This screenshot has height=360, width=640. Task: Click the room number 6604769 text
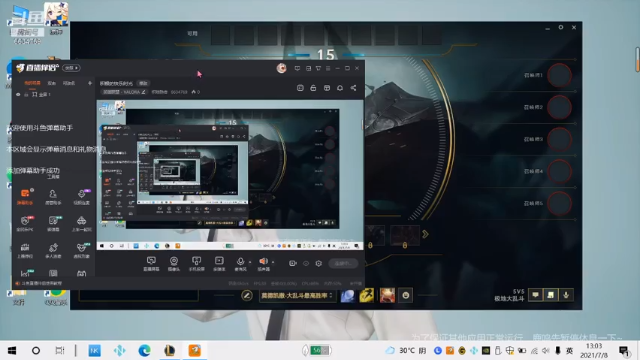[179, 92]
